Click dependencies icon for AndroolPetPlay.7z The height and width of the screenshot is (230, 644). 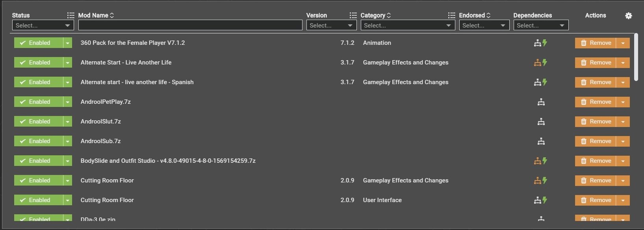541,102
